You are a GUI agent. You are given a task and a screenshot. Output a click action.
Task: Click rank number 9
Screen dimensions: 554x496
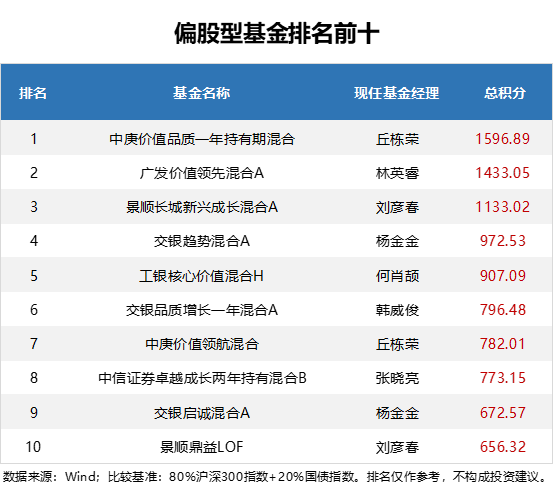[x=34, y=413]
